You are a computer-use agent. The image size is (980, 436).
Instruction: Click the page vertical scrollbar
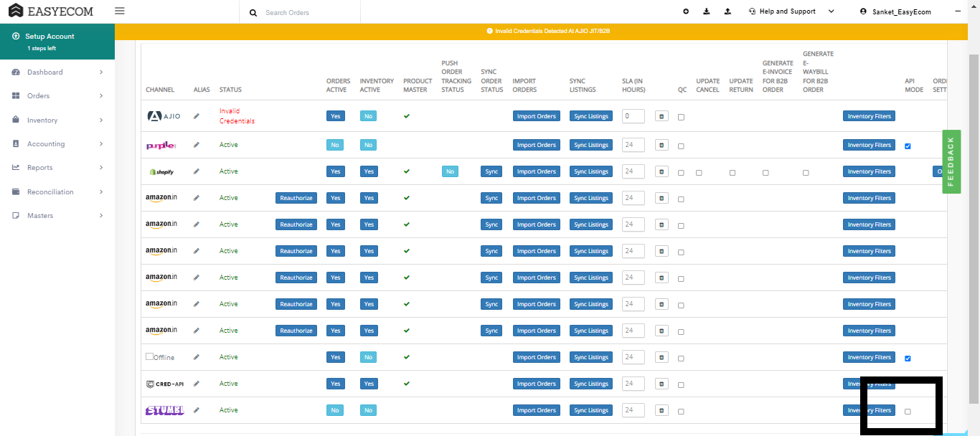coord(974,229)
